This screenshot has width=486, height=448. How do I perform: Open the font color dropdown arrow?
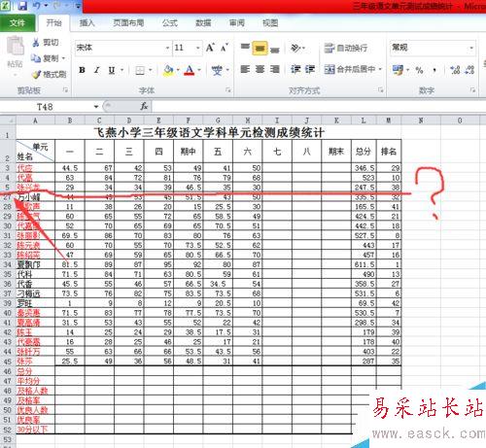click(199, 70)
